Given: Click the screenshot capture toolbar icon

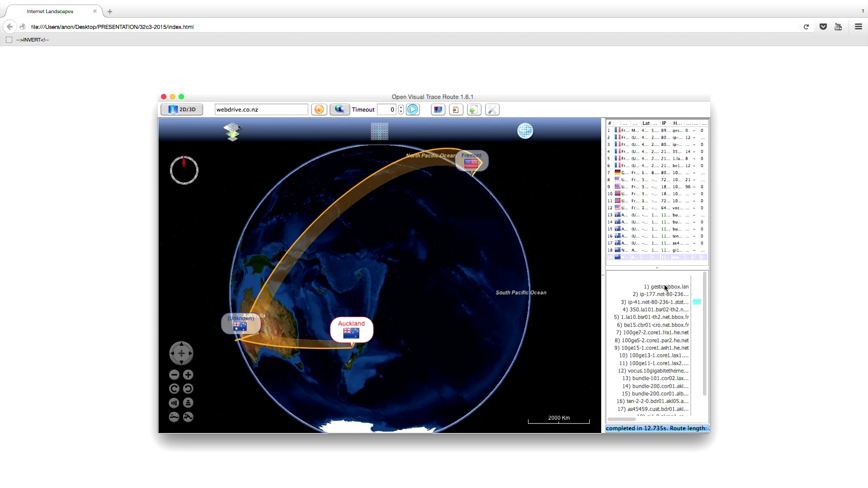Looking at the screenshot, I should pos(438,109).
